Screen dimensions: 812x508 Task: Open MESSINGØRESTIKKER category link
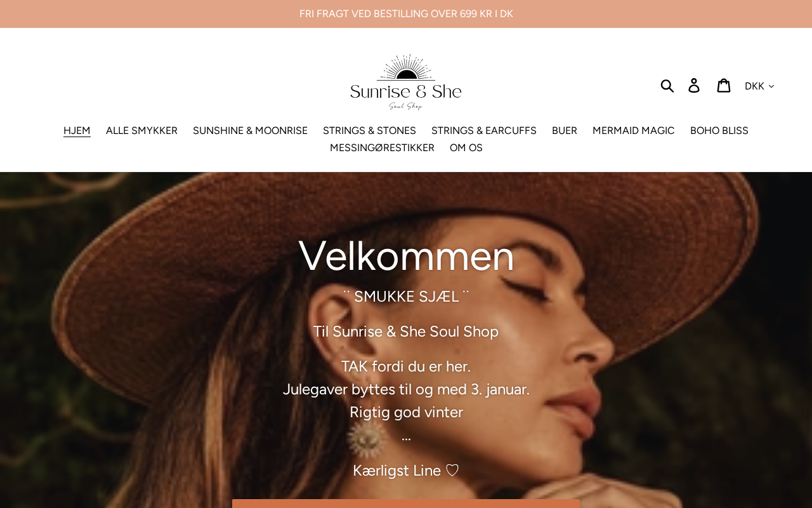(x=382, y=147)
